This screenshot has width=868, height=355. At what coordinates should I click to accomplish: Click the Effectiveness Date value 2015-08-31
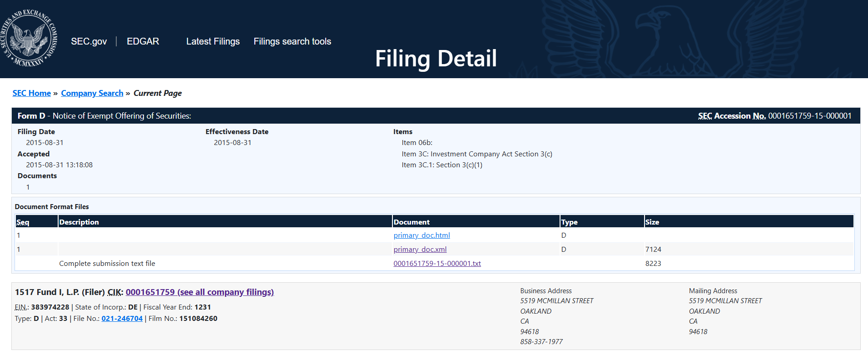[x=233, y=143]
